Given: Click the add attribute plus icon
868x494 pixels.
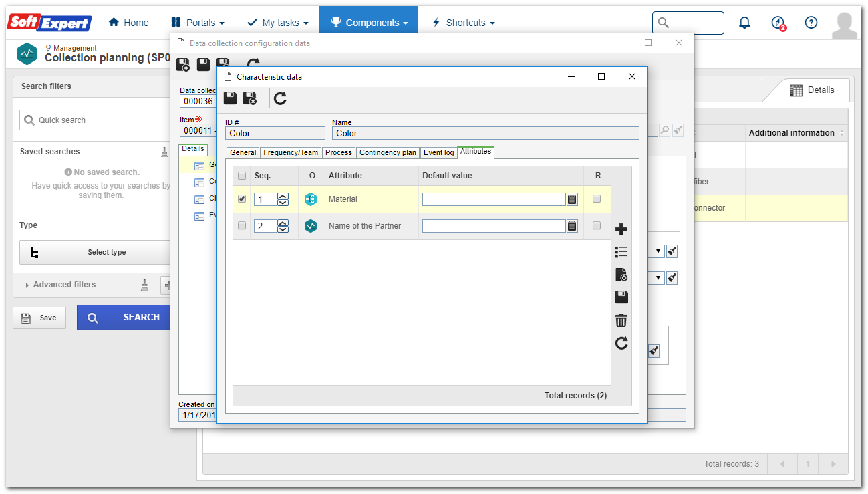Looking at the screenshot, I should coord(621,229).
